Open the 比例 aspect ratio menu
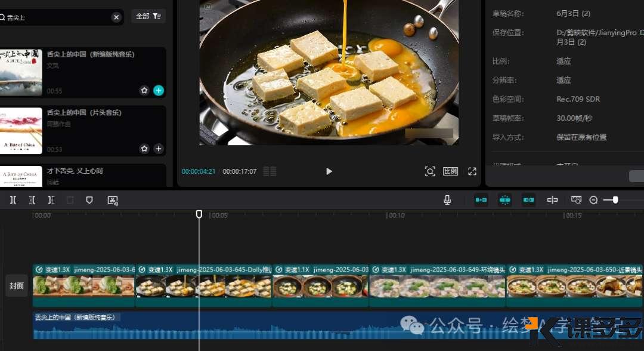Viewport: 644px width, 351px height. pyautogui.click(x=451, y=171)
